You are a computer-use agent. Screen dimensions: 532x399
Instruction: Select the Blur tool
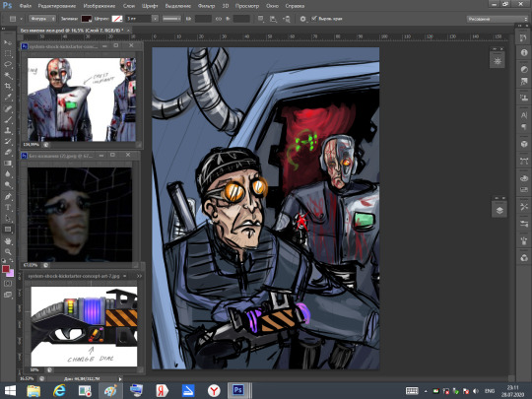click(8, 173)
